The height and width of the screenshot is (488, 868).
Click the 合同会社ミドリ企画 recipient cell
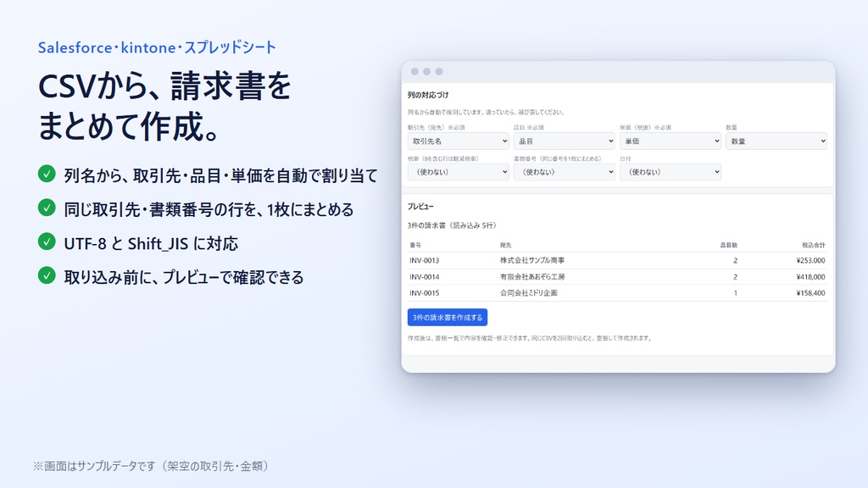pyautogui.click(x=529, y=293)
